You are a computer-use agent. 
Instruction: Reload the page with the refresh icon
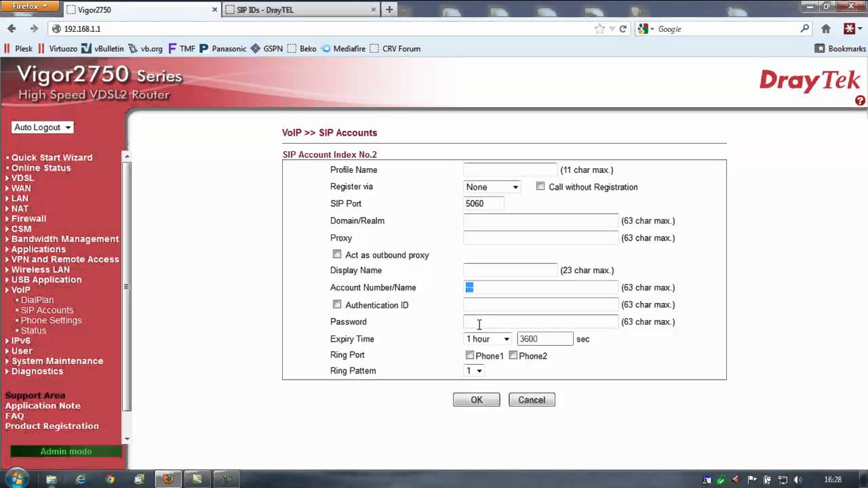click(x=623, y=28)
